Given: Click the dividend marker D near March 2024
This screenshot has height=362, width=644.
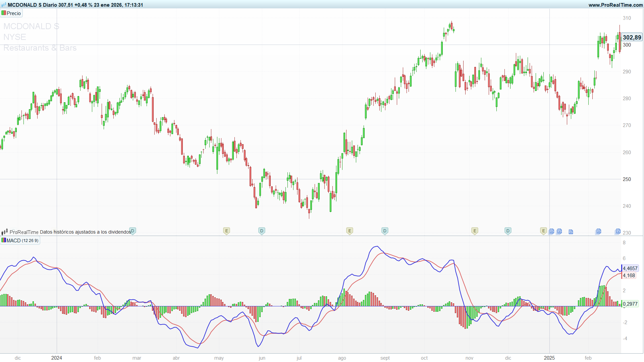Looking at the screenshot, I should coord(133,231).
